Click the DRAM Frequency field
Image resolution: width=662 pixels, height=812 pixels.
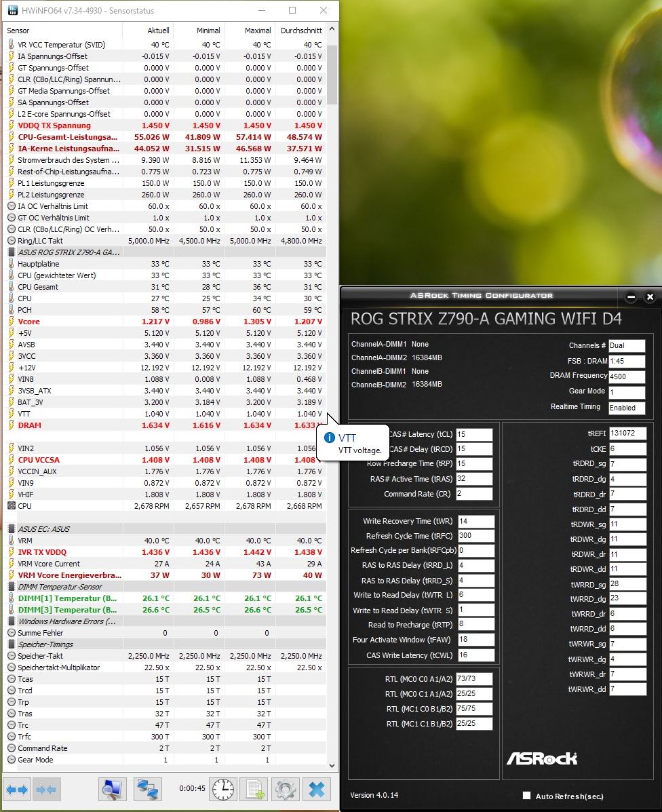coord(627,376)
